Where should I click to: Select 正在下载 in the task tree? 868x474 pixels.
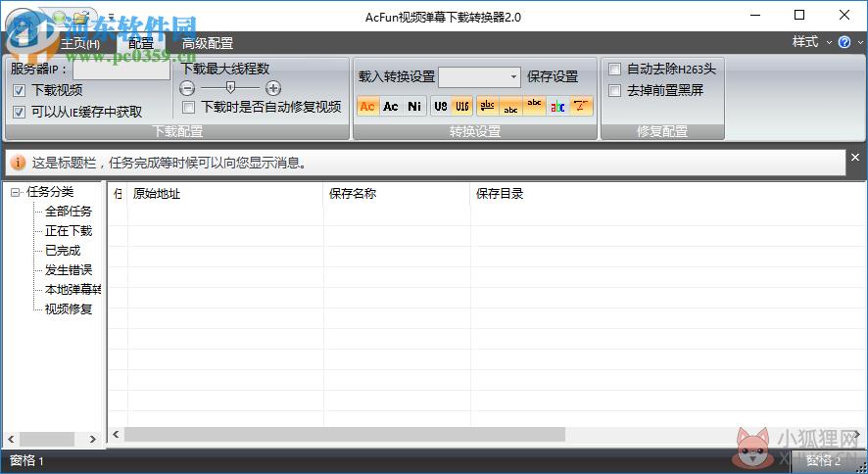click(69, 231)
